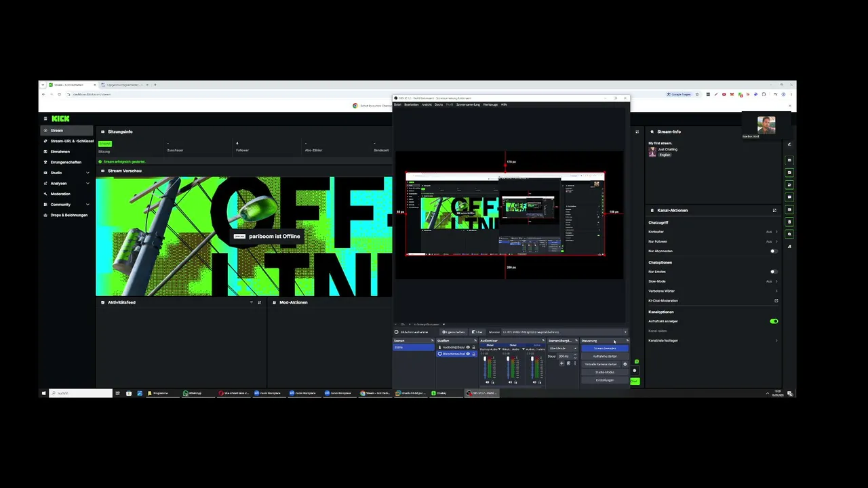The image size is (868, 488).
Task: Lock the Bildschirmaufnahme source in OBS
Action: [x=473, y=354]
